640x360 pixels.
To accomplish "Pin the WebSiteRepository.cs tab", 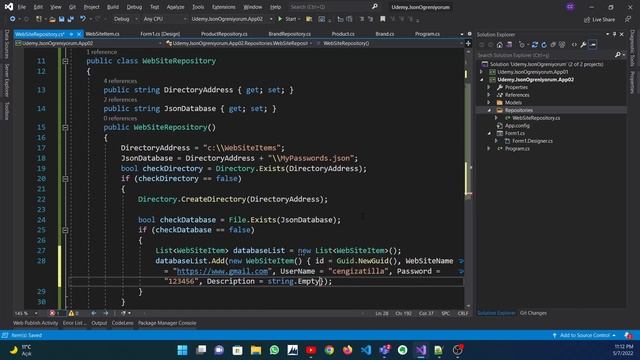I will coord(71,34).
